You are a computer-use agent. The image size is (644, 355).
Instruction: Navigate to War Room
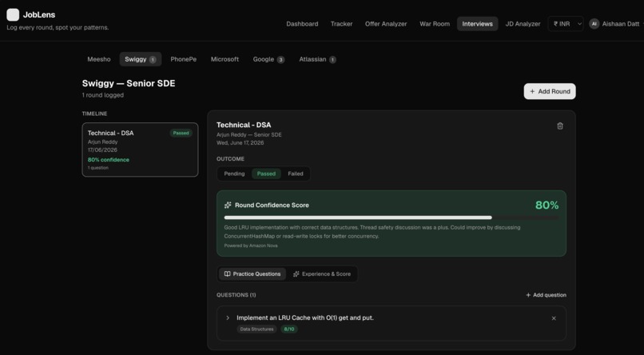(x=435, y=24)
